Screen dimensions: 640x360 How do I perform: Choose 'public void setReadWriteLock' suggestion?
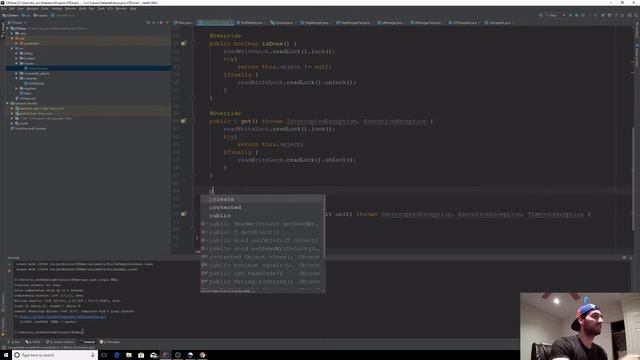click(x=262, y=249)
